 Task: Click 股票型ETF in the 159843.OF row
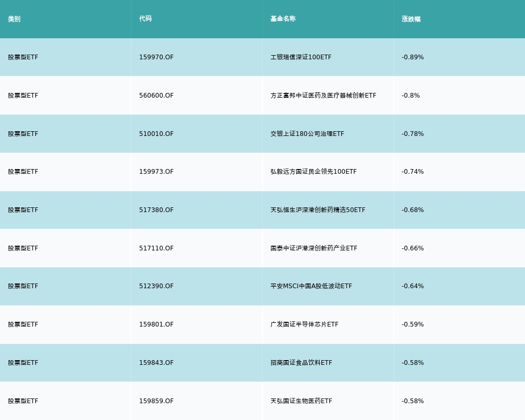[x=23, y=363]
